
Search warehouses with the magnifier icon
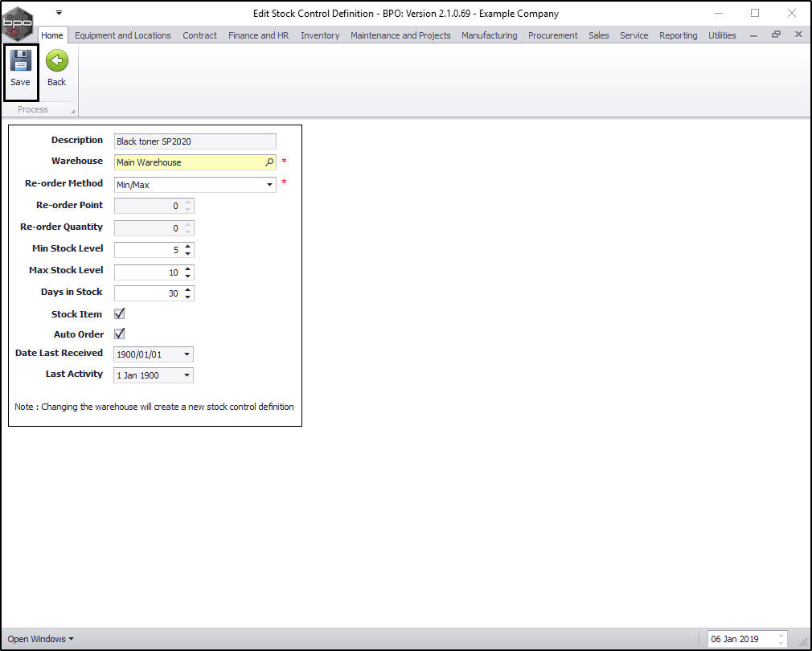pos(269,162)
